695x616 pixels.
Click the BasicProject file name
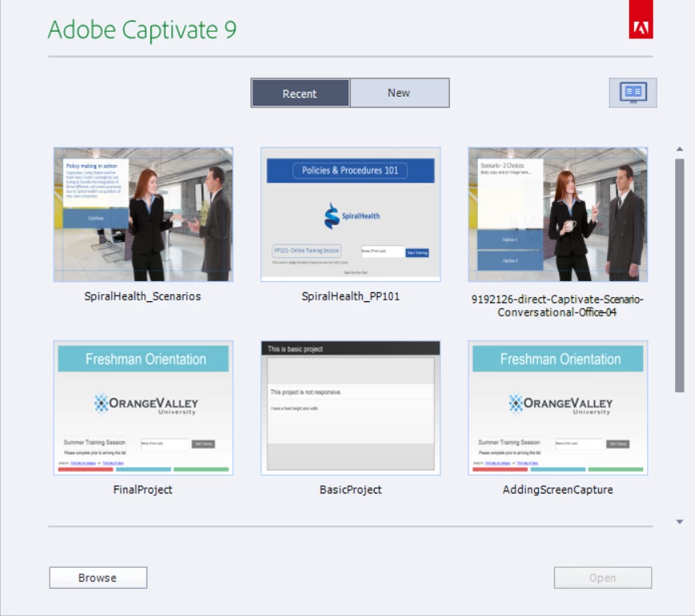click(x=351, y=489)
